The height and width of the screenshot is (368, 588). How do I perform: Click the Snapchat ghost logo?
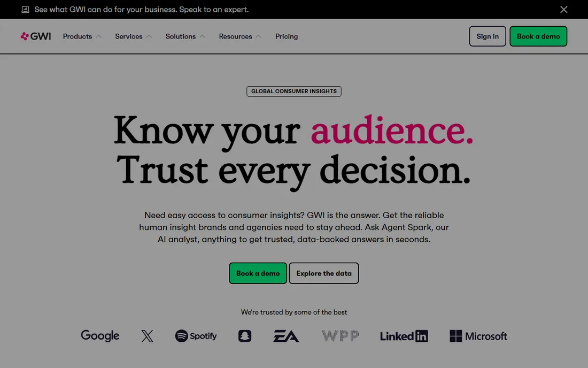pyautogui.click(x=245, y=336)
